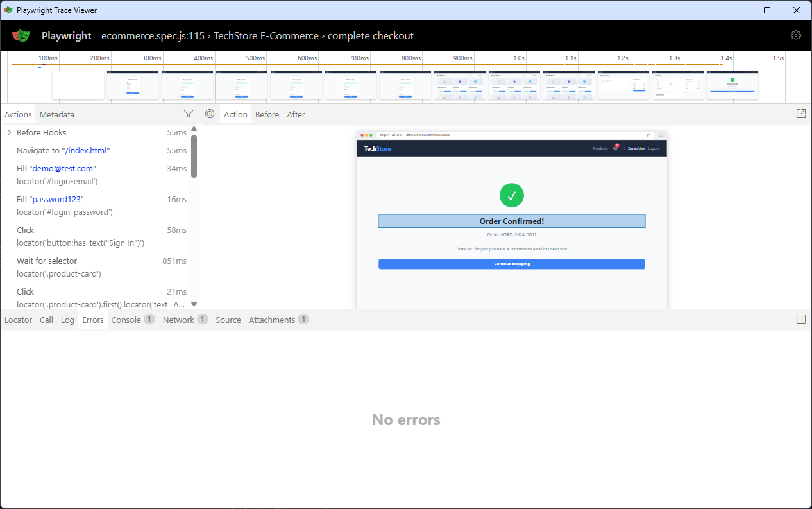812x509 pixels.
Task: Expand the Before Hooks entry
Action: 9,132
